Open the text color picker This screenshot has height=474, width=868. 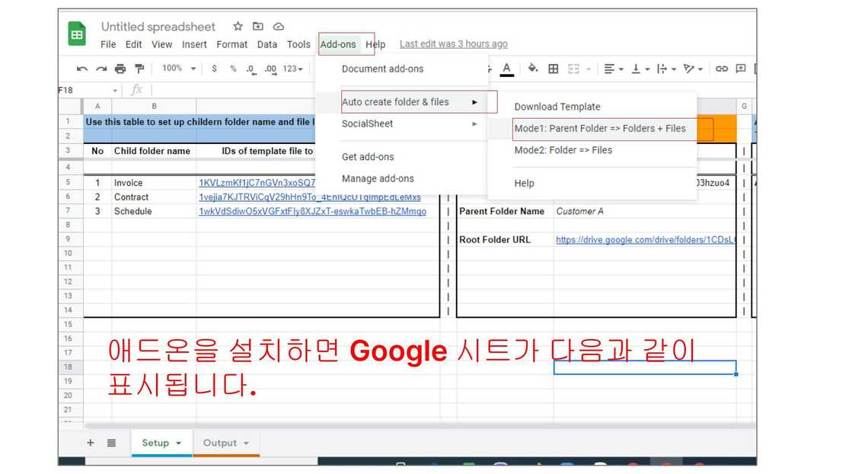click(x=507, y=69)
